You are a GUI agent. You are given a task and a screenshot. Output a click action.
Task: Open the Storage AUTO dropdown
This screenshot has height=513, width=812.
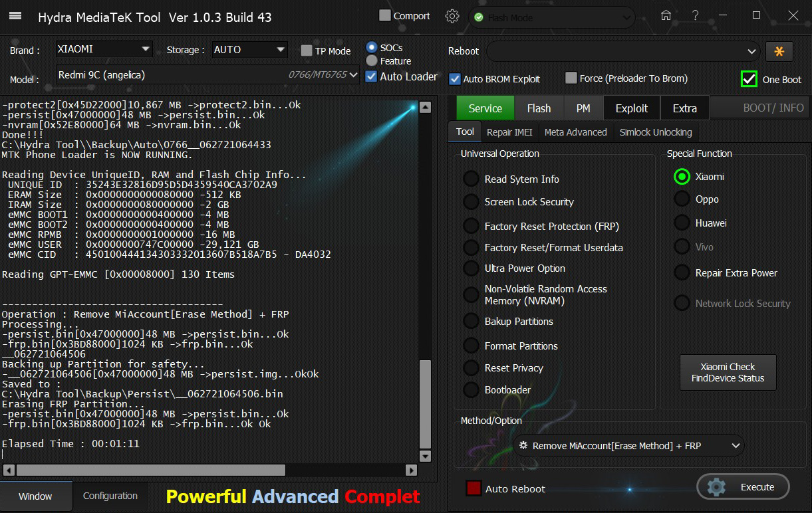pos(280,49)
